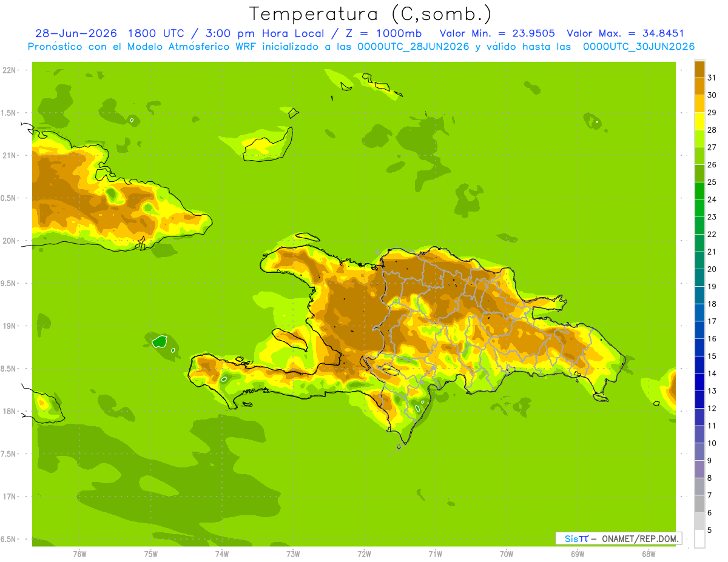
Task: Click the "21N" latitude axis label
Action: point(9,155)
